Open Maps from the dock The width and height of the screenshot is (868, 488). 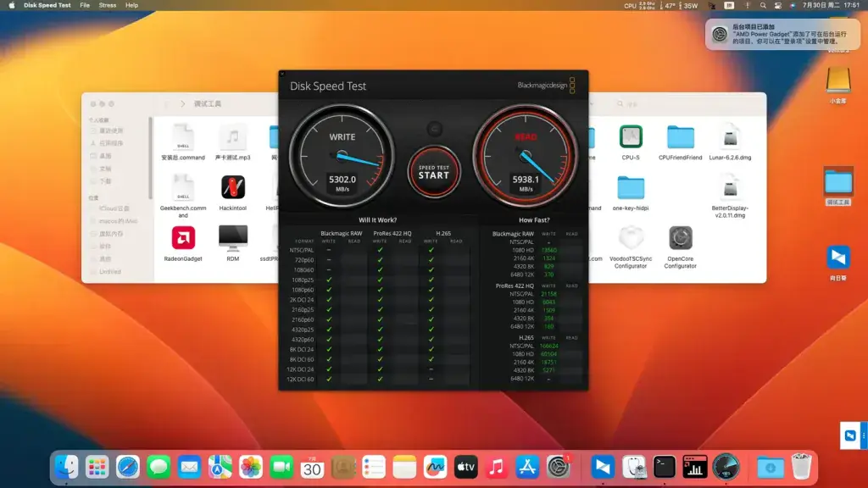(220, 468)
